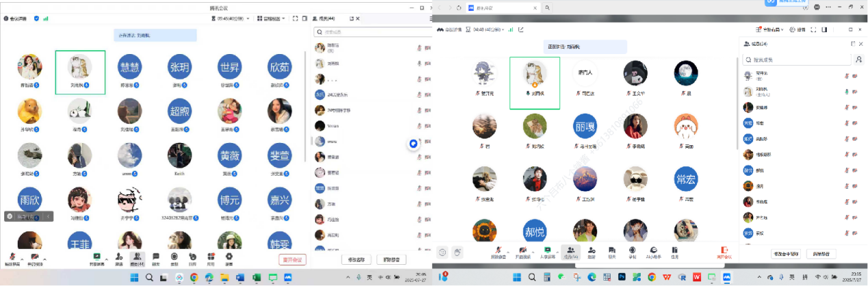
Task: Click raise hand icon in right meeting
Action: click(458, 252)
